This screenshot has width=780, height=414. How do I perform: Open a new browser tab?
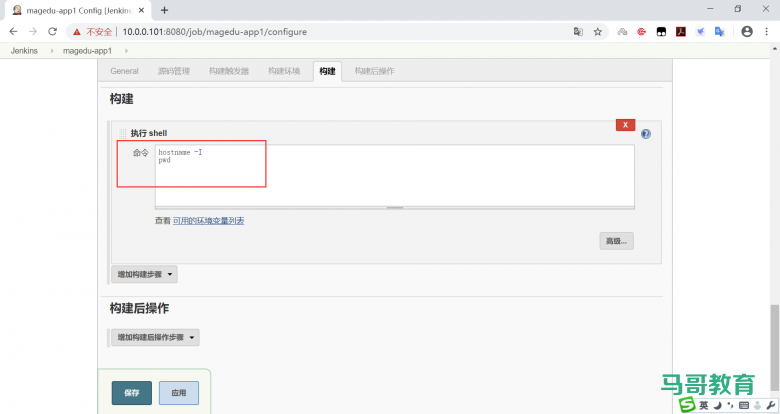[x=165, y=10]
